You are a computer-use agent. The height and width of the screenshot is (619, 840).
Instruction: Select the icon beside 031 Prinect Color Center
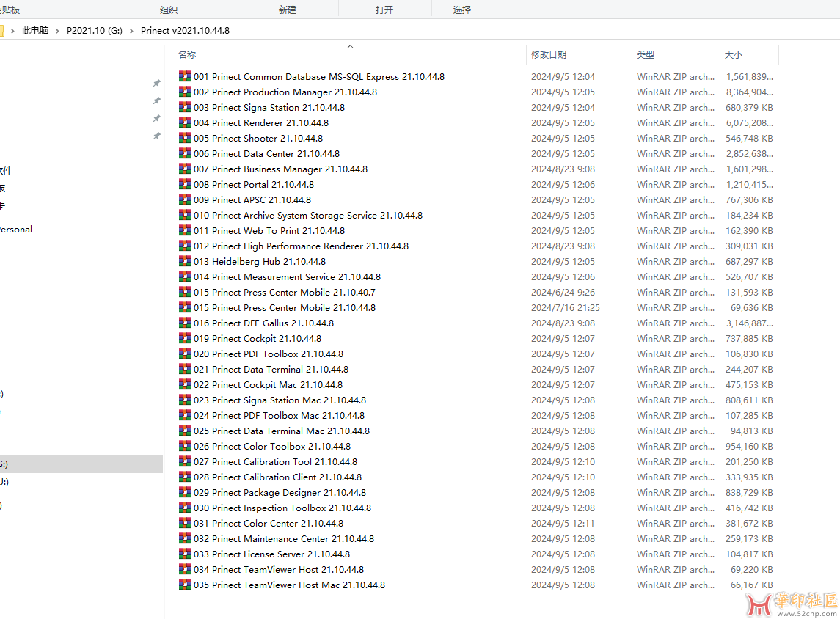tap(185, 523)
